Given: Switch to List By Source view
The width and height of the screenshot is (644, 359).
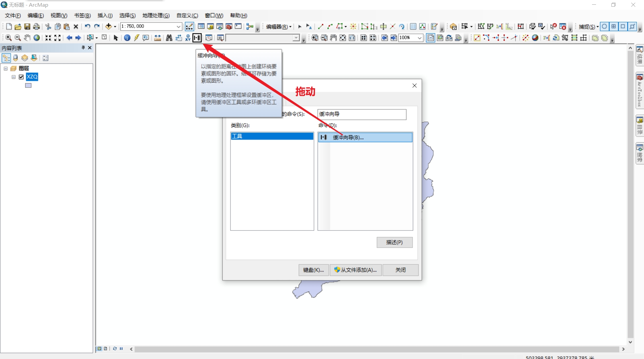Looking at the screenshot, I should [x=15, y=58].
